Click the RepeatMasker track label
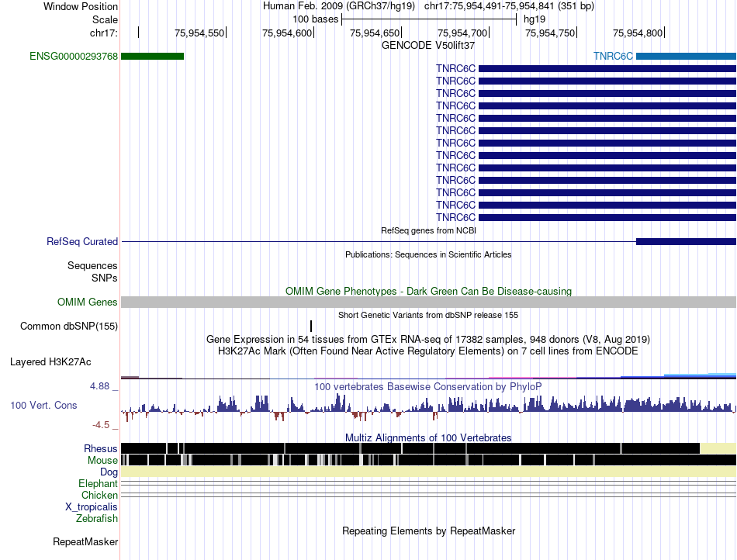Image resolution: width=737 pixels, height=560 pixels. 85,541
